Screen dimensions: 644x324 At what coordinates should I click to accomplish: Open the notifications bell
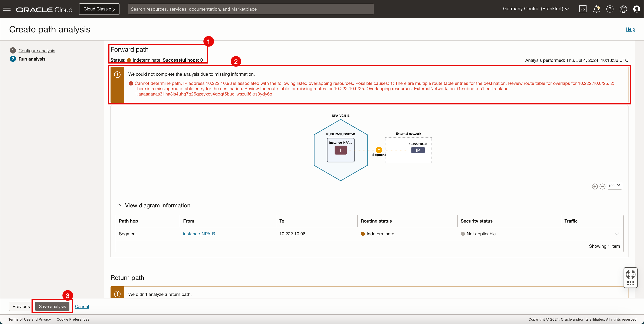(596, 9)
